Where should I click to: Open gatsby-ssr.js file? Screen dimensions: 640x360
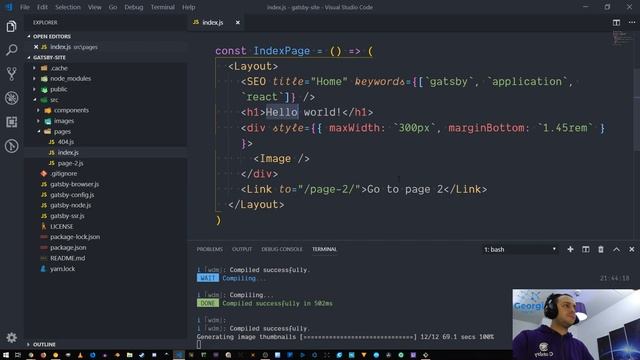(x=67, y=216)
